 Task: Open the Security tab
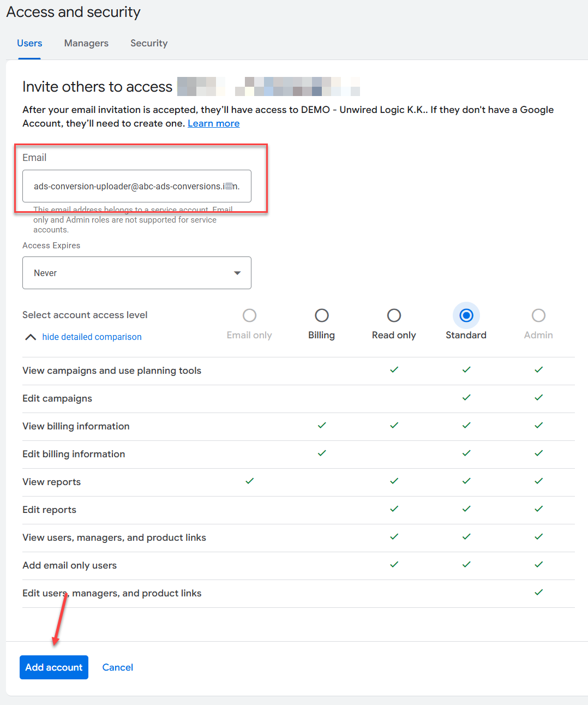149,43
